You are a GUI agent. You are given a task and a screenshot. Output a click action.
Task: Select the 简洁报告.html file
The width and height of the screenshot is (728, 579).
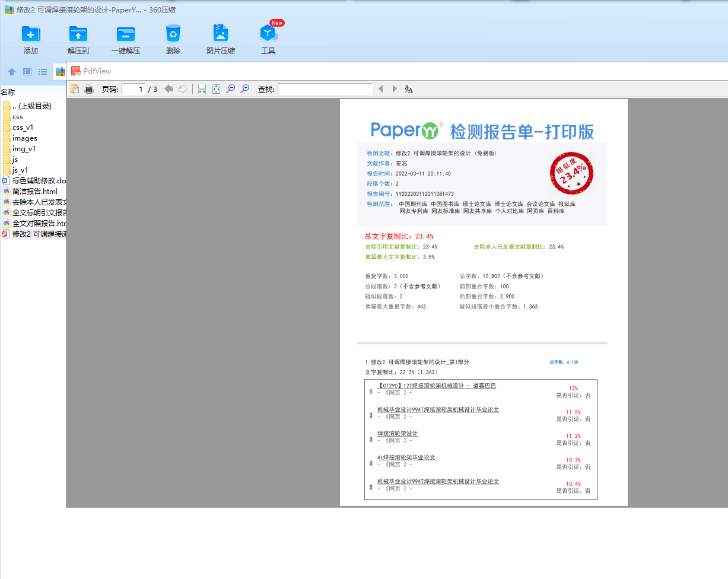click(x=30, y=192)
